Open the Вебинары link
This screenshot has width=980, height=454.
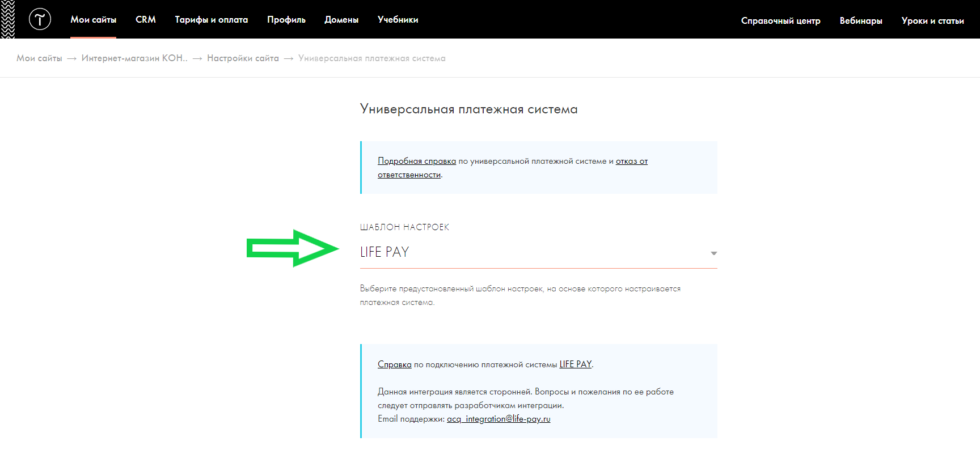point(861,20)
